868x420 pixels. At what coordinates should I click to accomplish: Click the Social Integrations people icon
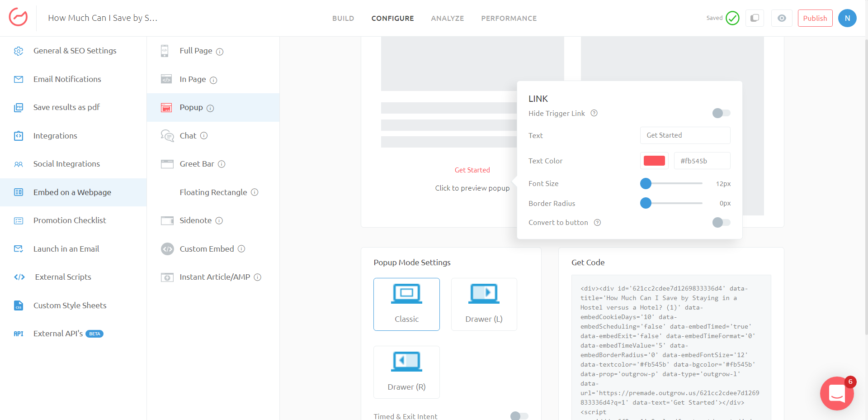(19, 164)
